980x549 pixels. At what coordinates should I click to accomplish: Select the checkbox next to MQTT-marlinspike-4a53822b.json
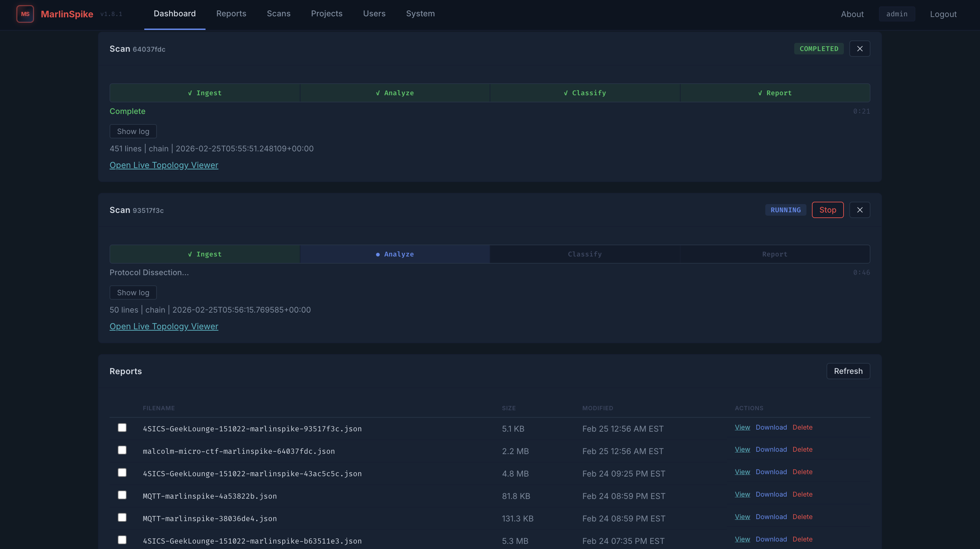coord(122,495)
